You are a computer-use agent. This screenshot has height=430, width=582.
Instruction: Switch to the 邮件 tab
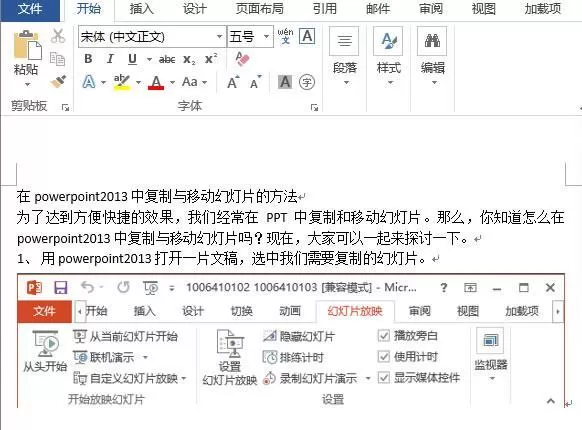(x=377, y=9)
